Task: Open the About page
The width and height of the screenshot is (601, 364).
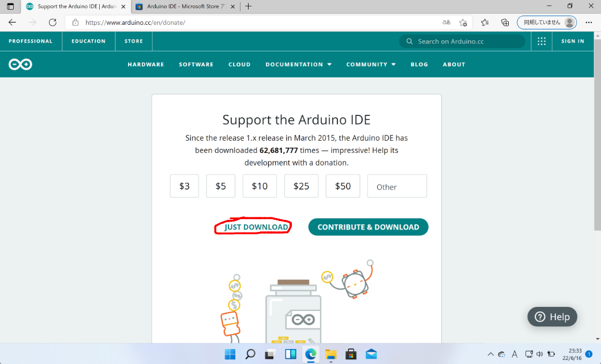Action: tap(454, 65)
